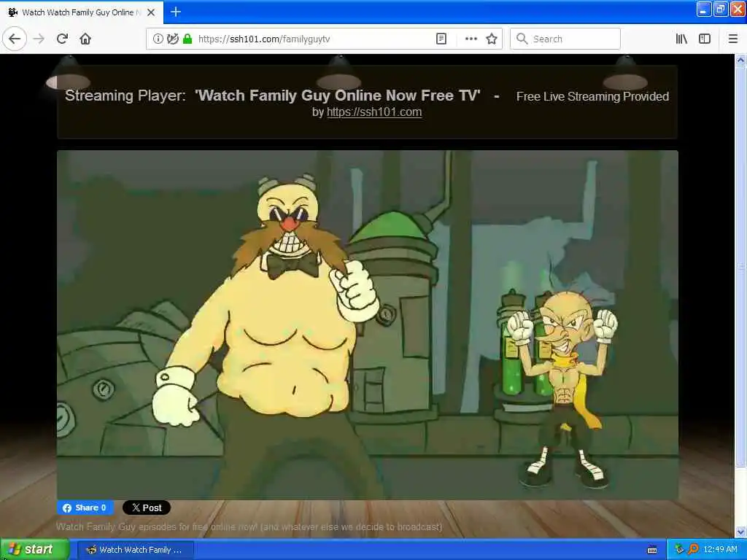Open a new tab with plus
This screenshot has height=560, width=747.
coord(176,12)
